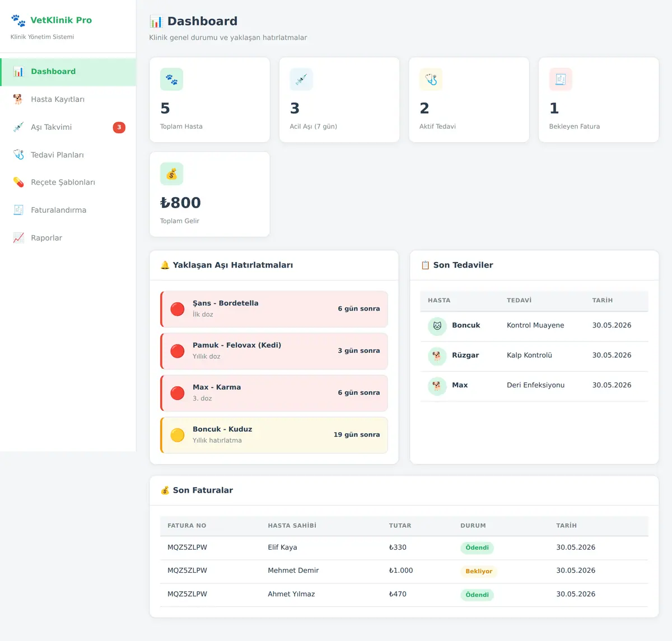The width and height of the screenshot is (672, 641).
Task: Navigate to Faturalandırma in the sidebar
Action: coord(68,210)
